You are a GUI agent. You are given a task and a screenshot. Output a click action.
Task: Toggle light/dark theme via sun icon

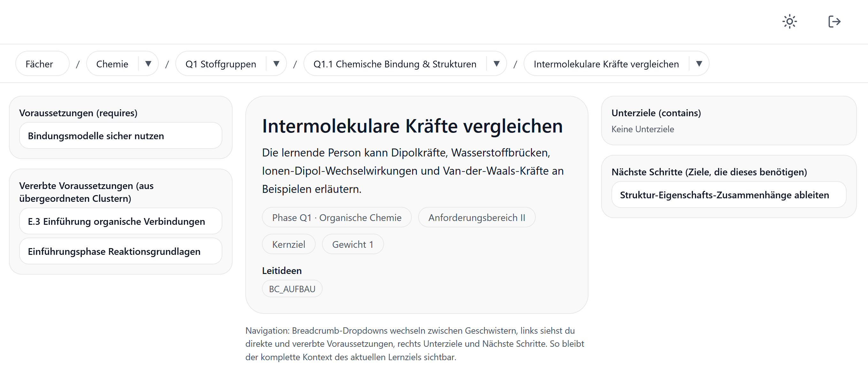[789, 21]
